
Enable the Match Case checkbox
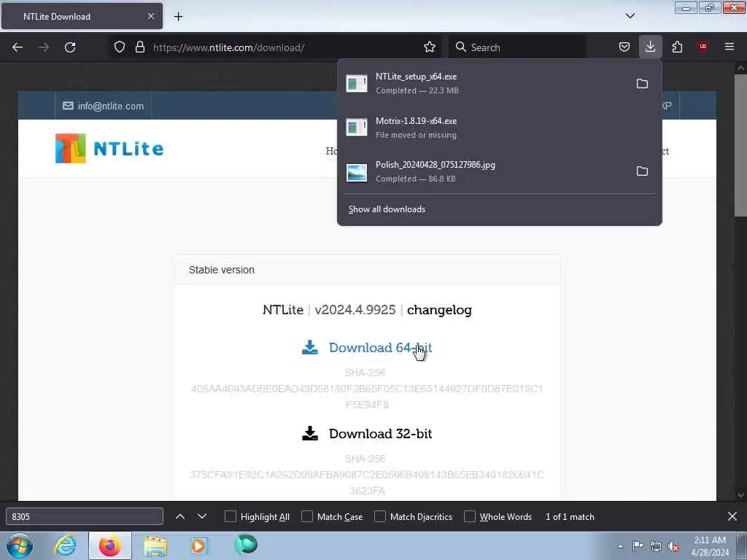pos(307,517)
